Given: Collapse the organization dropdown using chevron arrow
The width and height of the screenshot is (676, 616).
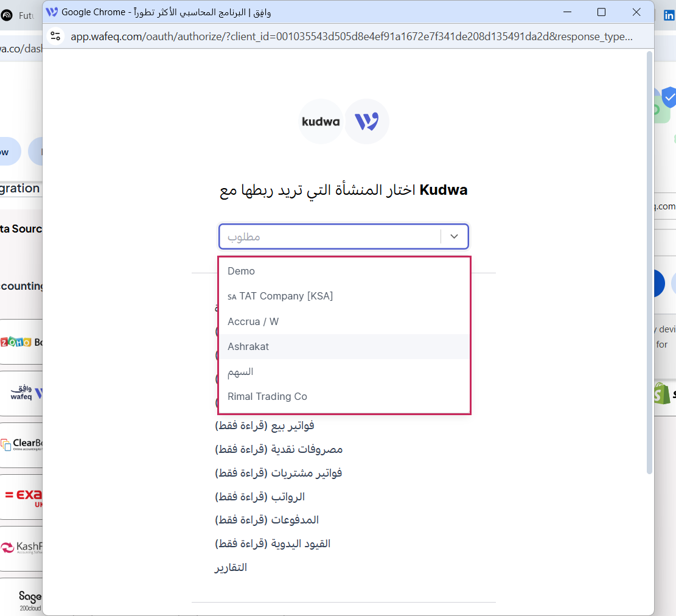Looking at the screenshot, I should [454, 237].
